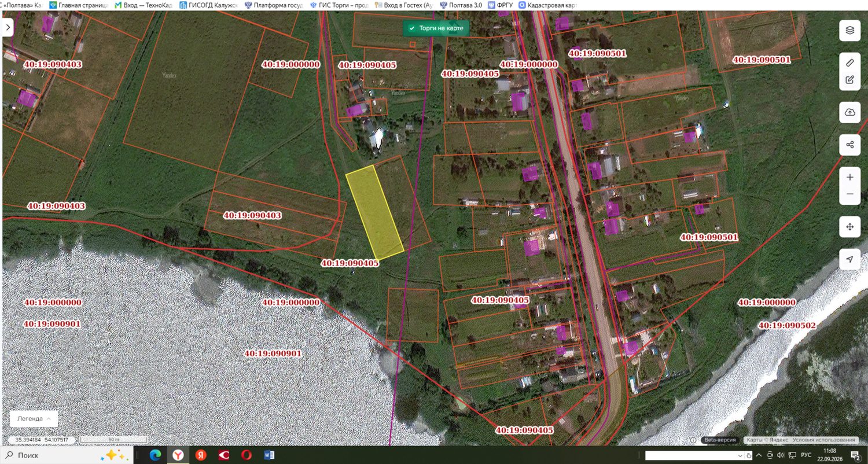Screen dimensions: 868x464
Task: Switch РУС input language indicator
Action: click(x=806, y=455)
